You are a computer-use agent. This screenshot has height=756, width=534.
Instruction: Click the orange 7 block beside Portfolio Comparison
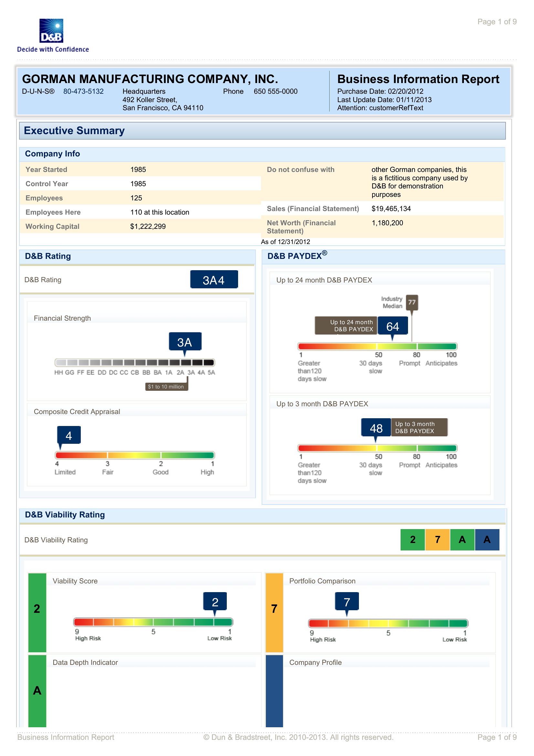coord(274,613)
